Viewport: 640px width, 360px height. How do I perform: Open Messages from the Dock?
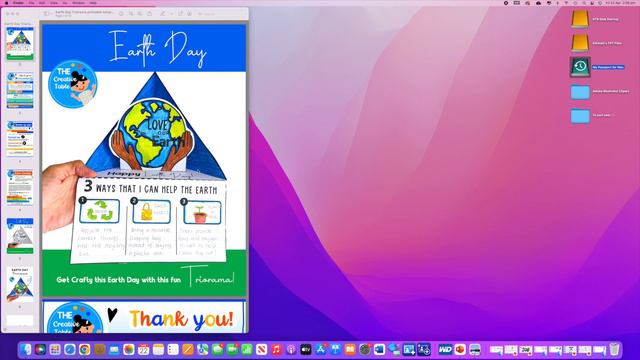[x=218, y=349]
